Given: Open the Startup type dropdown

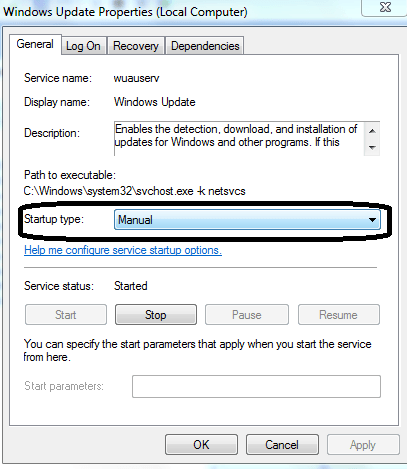Looking at the screenshot, I should (x=247, y=220).
